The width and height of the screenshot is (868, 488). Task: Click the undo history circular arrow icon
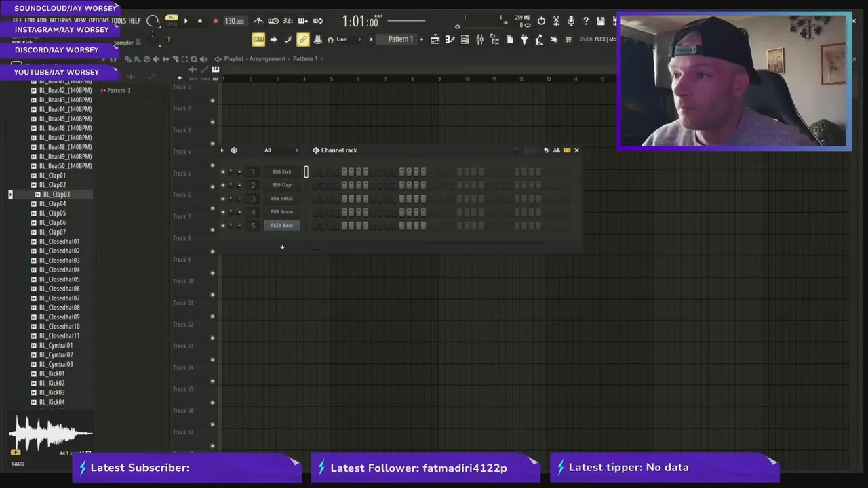click(x=541, y=21)
